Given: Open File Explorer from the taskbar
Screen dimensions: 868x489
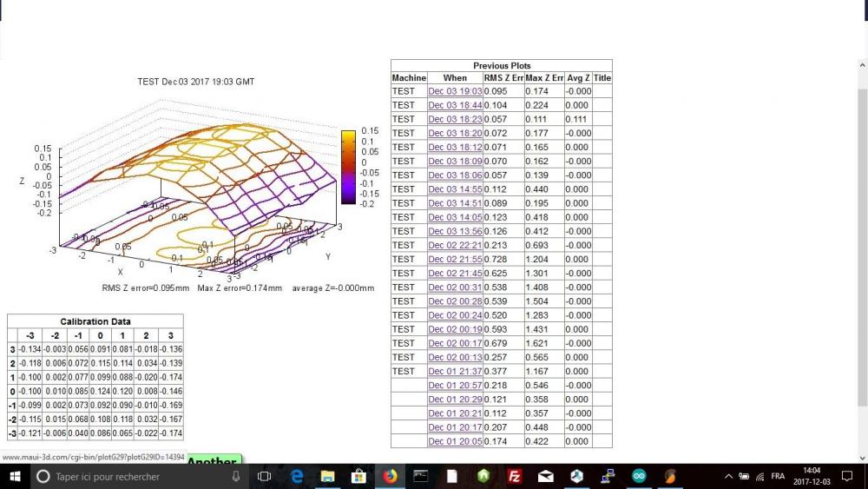Looking at the screenshot, I should pos(328,476).
